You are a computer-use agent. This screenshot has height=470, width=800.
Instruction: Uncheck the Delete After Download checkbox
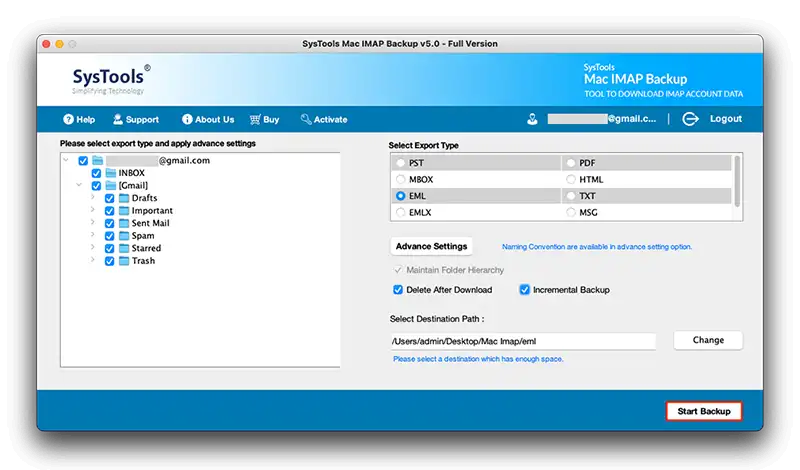398,290
